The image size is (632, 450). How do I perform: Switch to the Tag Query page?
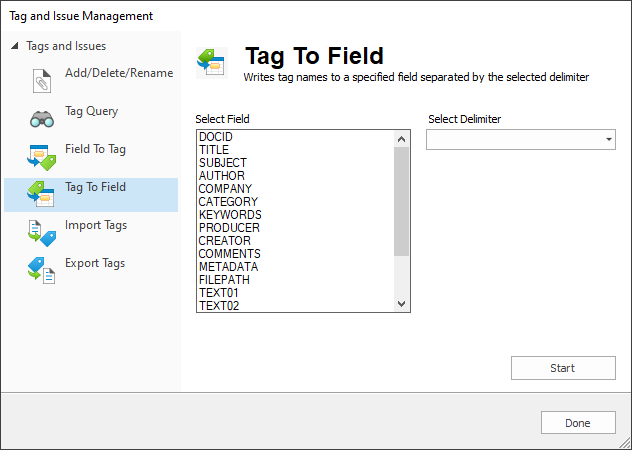coord(91,111)
